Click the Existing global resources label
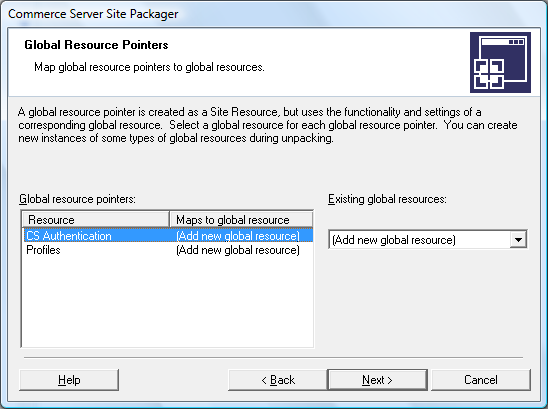548x409 pixels. 387,199
